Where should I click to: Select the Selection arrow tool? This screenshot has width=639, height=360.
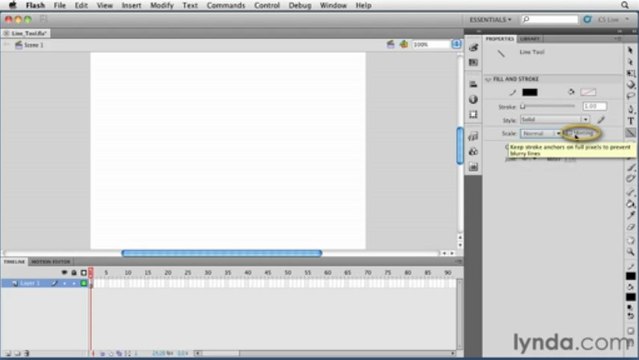point(630,50)
